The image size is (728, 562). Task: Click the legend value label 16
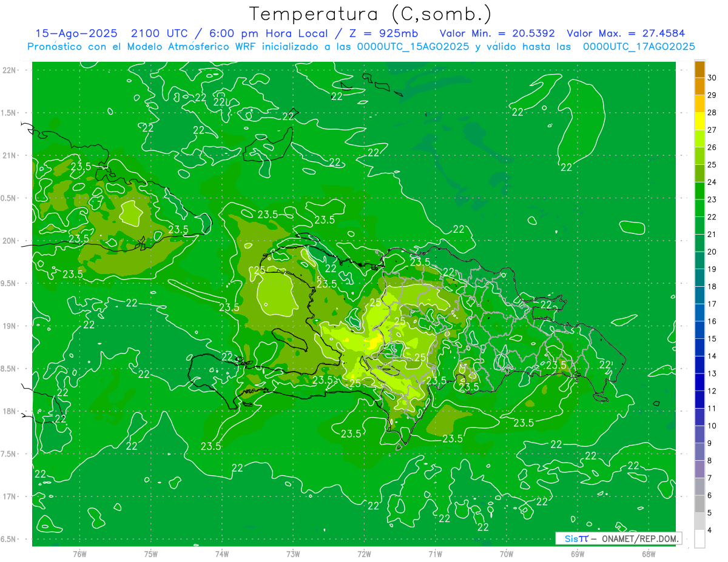(712, 321)
